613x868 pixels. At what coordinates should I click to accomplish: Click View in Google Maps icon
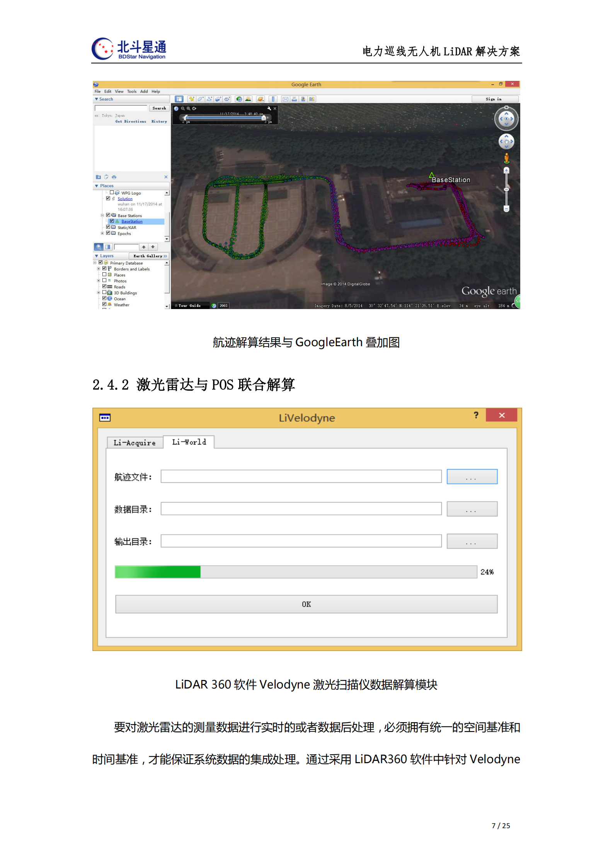303,99
